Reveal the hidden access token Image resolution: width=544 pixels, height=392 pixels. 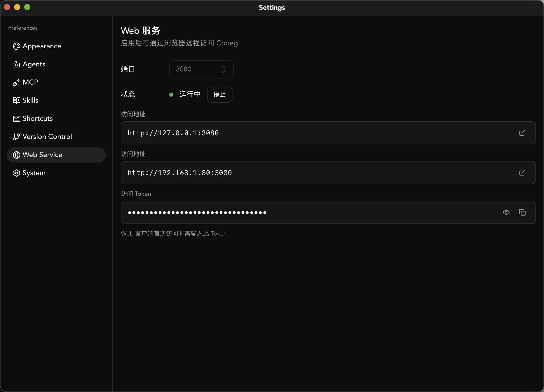506,212
